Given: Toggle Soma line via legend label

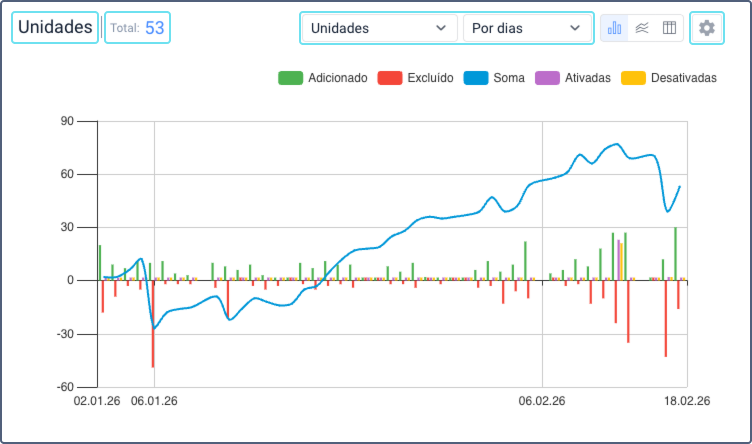Looking at the screenshot, I should pyautogui.click(x=509, y=78).
